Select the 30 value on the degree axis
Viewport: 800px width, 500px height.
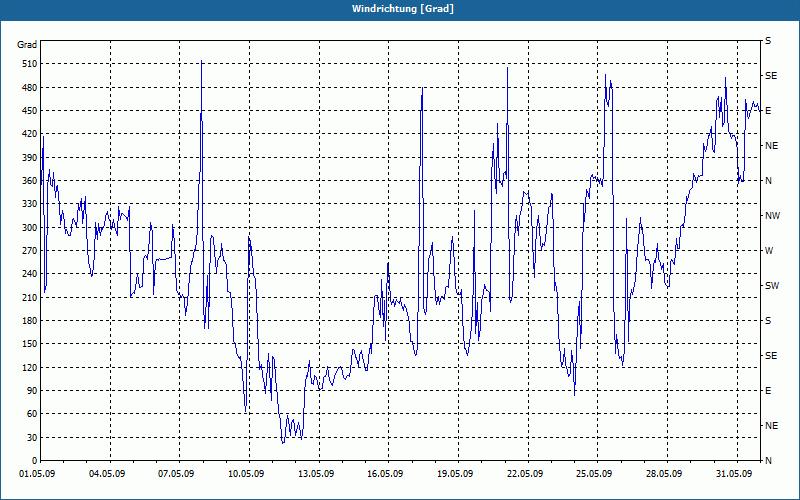(32, 437)
